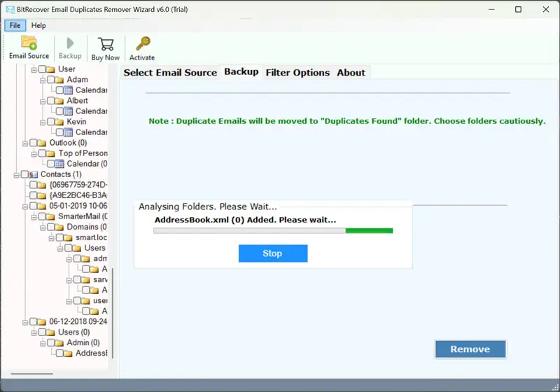This screenshot has width=560, height=392.
Task: Check the 05-01-2019 10-06 folder checkbox
Action: click(33, 206)
